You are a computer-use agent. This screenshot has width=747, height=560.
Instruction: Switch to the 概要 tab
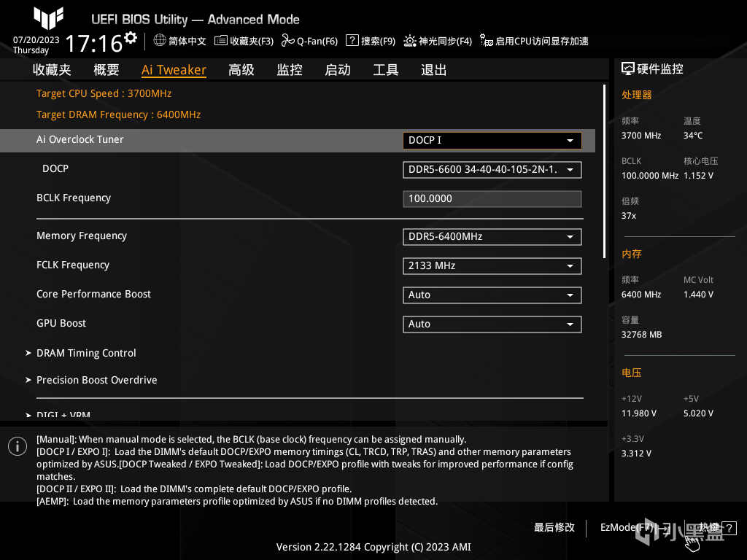[107, 70]
